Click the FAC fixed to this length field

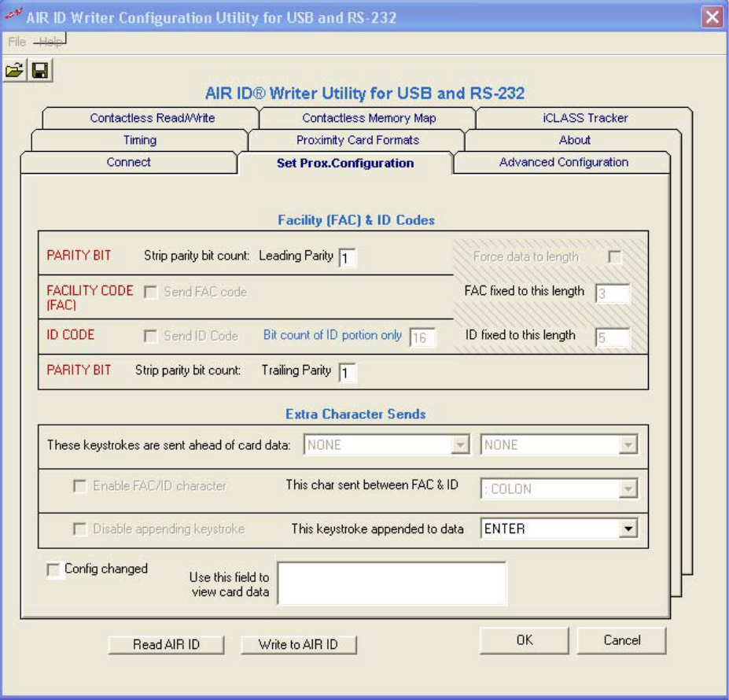click(613, 293)
